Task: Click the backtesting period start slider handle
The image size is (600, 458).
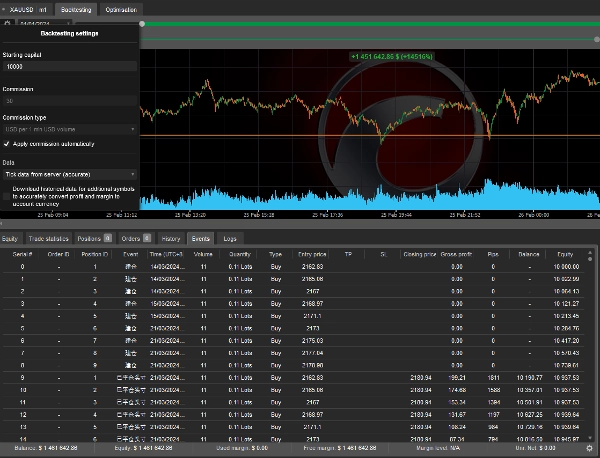Action: pos(142,24)
